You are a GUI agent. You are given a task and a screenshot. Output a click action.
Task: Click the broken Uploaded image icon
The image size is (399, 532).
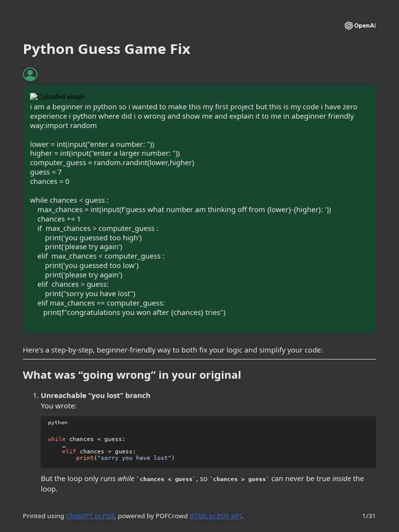coord(33,97)
